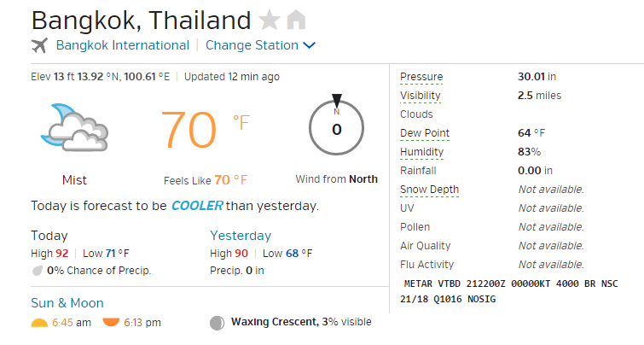This screenshot has width=644, height=345.
Task: Expand the station chevron arrow
Action: pos(309,45)
